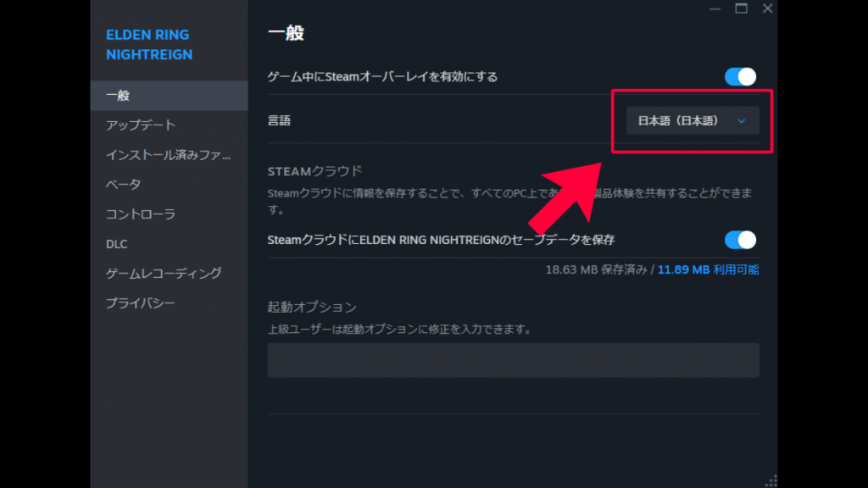Toggle the Steam overlay in-game switch
Image resolution: width=868 pixels, height=488 pixels.
tap(740, 77)
